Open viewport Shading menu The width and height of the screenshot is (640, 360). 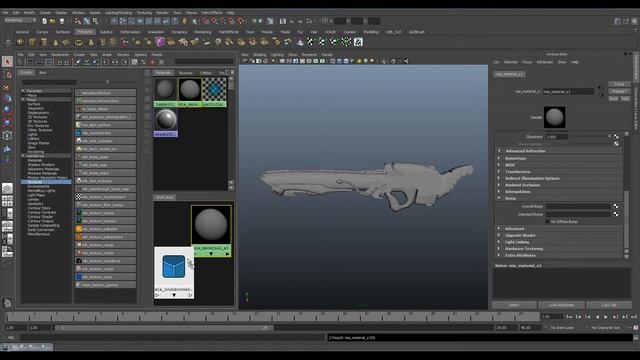click(x=260, y=55)
